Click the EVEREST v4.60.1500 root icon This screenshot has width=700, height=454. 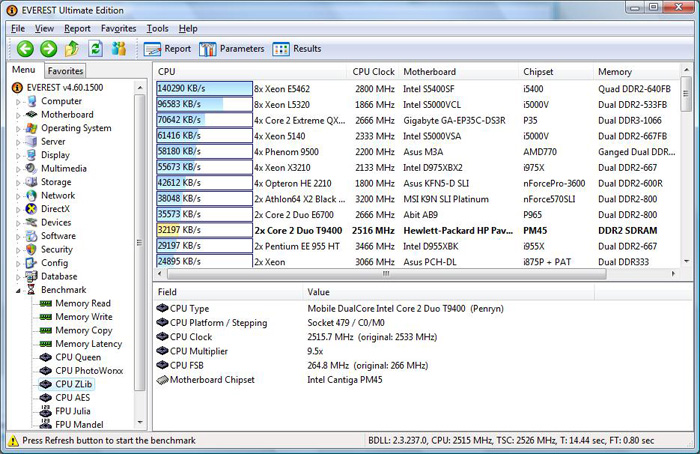[x=17, y=88]
